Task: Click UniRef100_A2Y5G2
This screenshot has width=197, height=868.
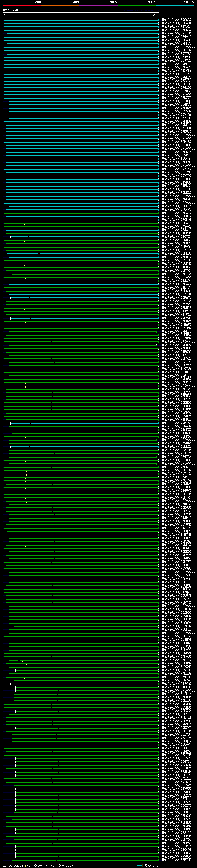Action: (177, 111)
